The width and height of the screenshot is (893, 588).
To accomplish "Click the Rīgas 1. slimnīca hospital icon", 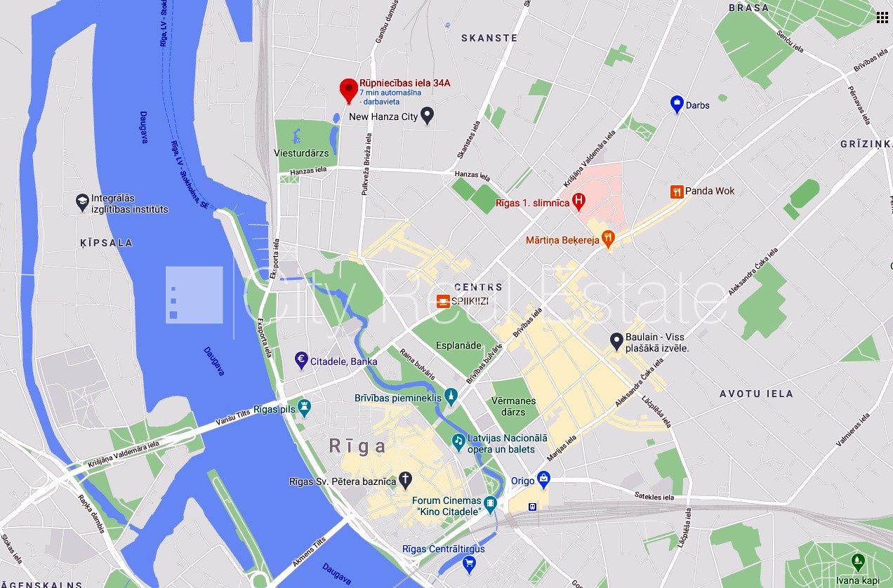I will [578, 202].
